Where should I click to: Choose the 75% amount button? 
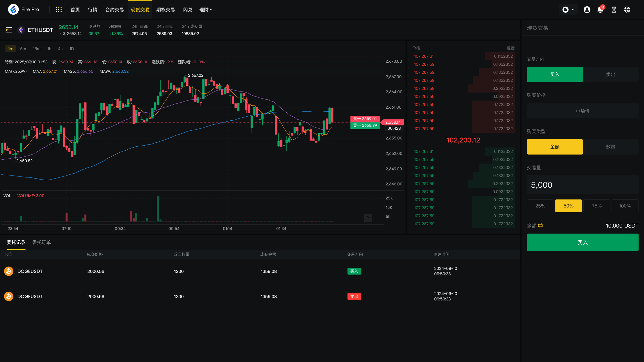pos(596,206)
